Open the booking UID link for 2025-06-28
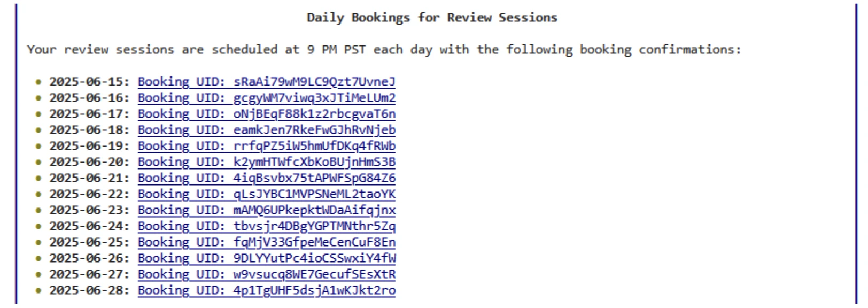The height and width of the screenshot is (308, 868). click(x=266, y=290)
